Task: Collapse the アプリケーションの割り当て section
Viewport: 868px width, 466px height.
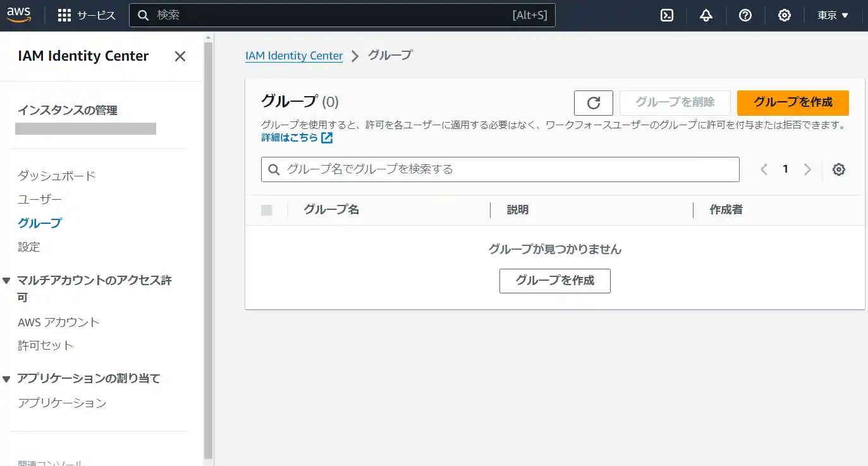Action: click(x=6, y=378)
